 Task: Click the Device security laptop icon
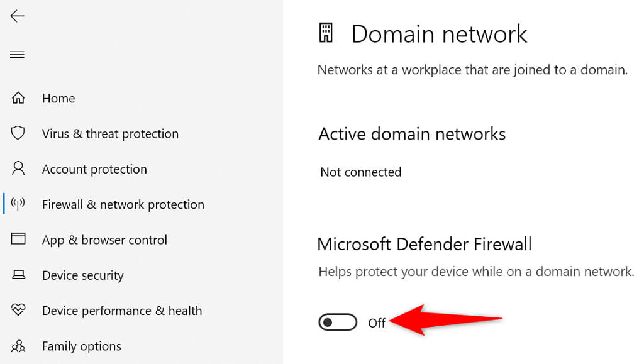coord(18,275)
